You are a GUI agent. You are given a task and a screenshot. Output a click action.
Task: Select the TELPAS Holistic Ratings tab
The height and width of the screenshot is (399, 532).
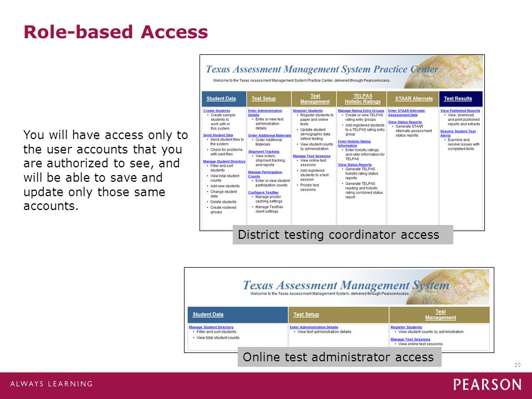pos(362,99)
